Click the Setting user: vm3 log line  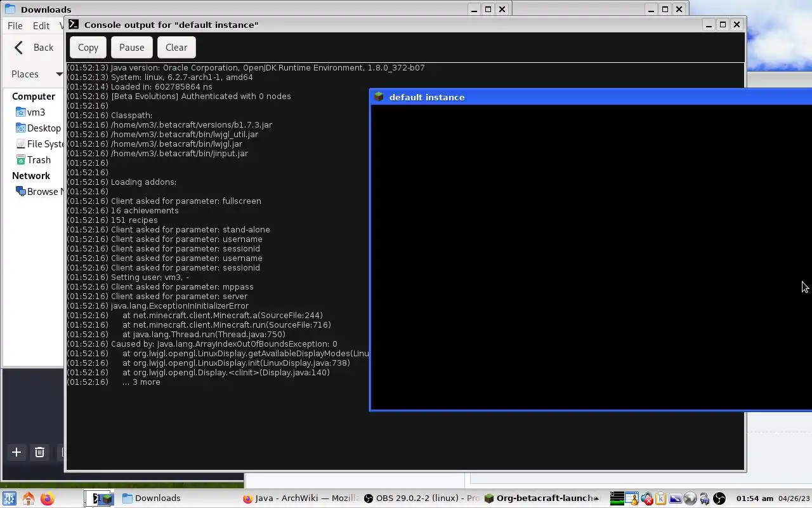128,277
